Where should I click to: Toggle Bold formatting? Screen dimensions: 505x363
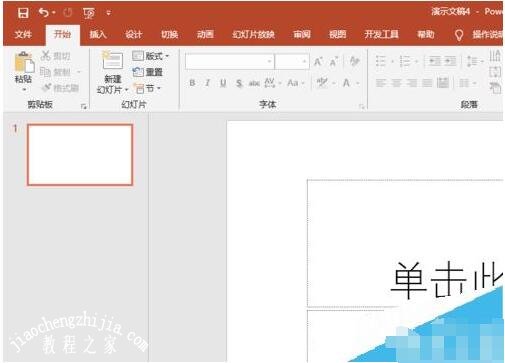click(192, 83)
